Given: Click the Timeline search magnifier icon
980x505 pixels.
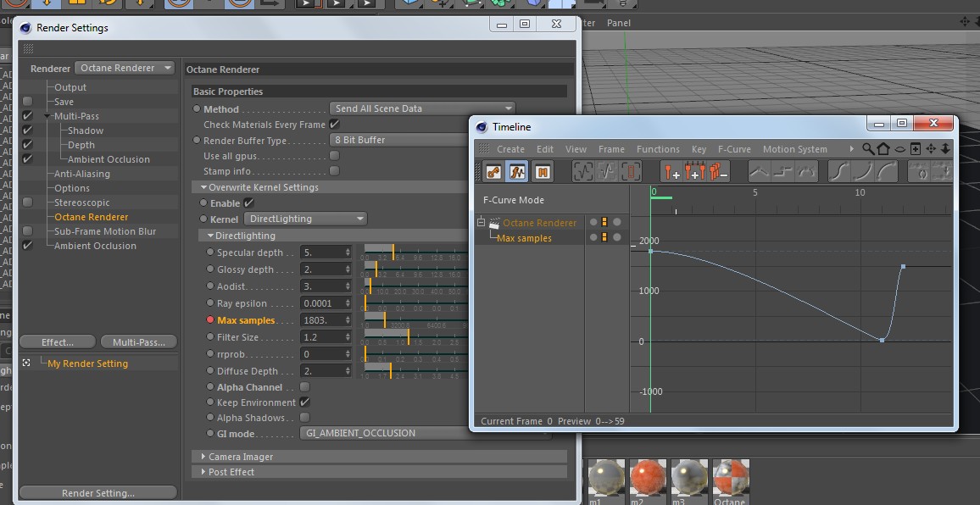Looking at the screenshot, I should (x=868, y=149).
